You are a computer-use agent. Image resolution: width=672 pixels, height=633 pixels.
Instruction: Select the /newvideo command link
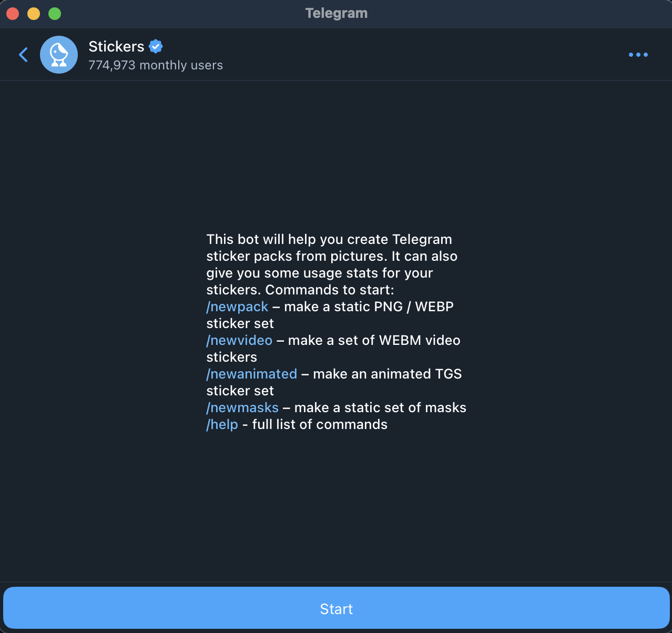[x=239, y=340]
